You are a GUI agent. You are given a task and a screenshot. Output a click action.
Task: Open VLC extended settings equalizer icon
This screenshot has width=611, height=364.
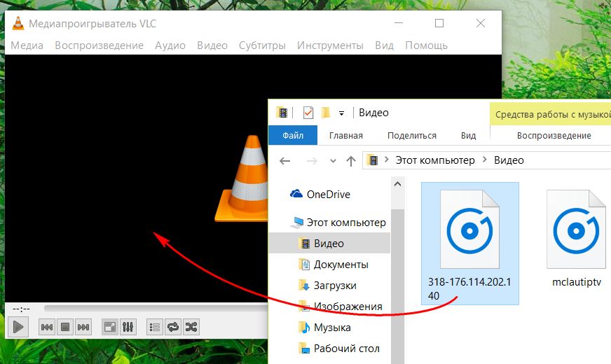[x=128, y=327]
